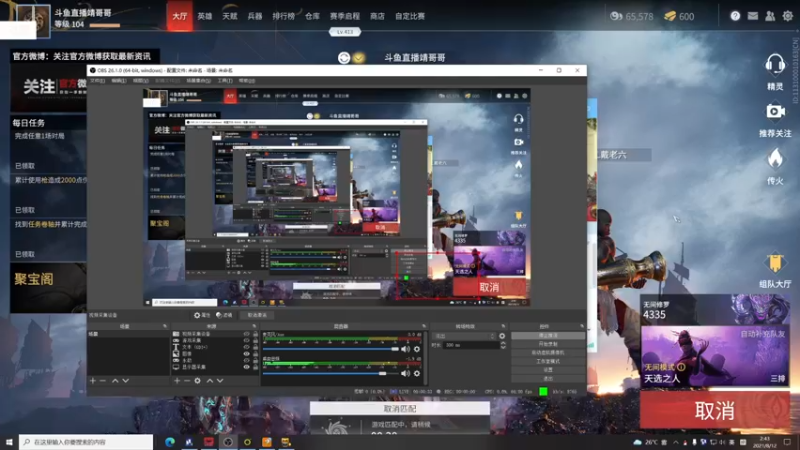Click the 精灵 headset icon
800x450 pixels.
[774, 65]
